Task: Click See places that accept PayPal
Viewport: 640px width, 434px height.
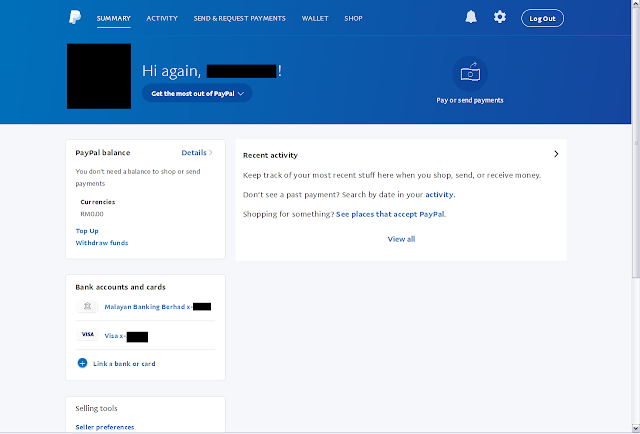Action: [x=390, y=214]
